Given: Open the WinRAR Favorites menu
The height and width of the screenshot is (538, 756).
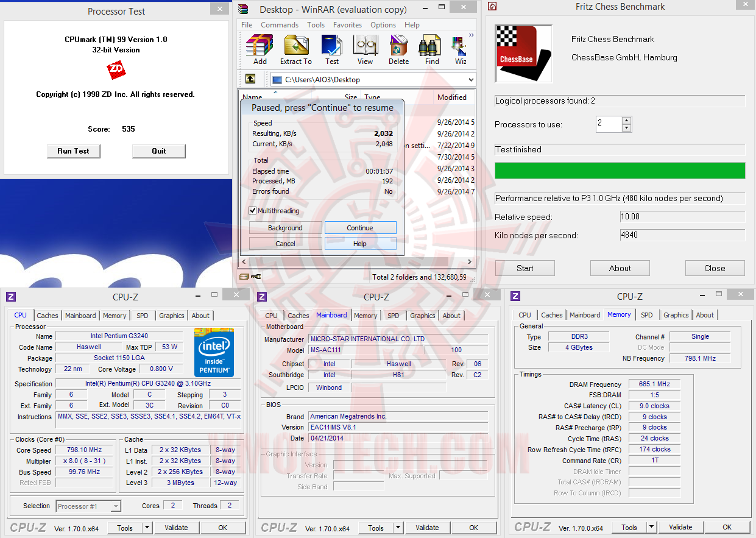Looking at the screenshot, I should 347,25.
